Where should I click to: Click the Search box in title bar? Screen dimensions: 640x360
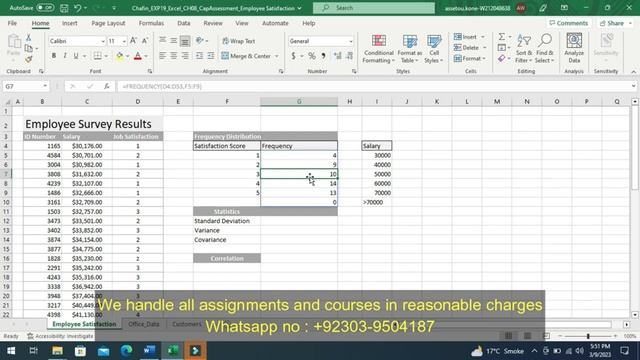click(x=374, y=8)
